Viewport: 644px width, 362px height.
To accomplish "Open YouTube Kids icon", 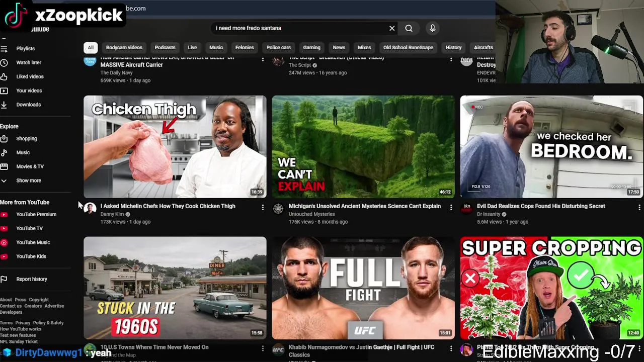I will click(x=4, y=256).
